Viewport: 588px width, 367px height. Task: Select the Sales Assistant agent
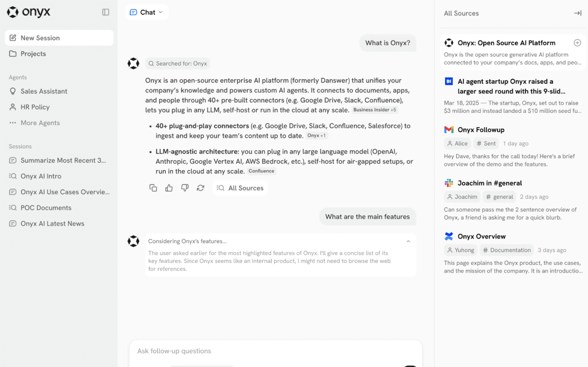[44, 91]
